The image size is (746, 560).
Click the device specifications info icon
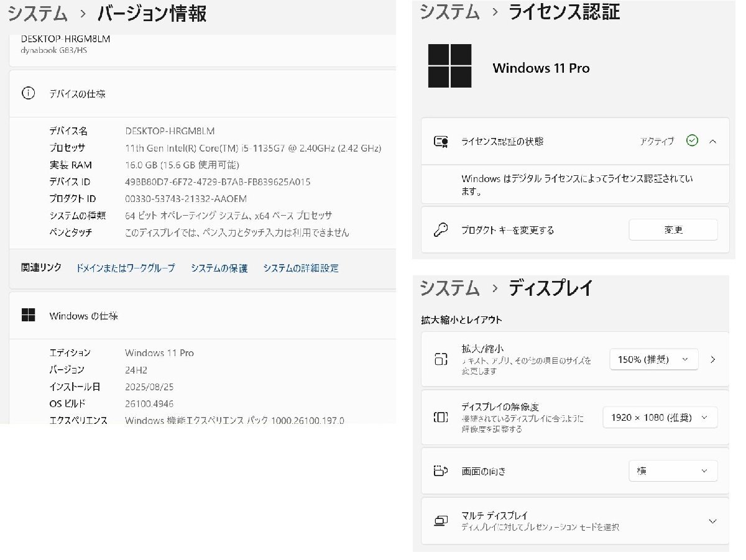(x=28, y=94)
